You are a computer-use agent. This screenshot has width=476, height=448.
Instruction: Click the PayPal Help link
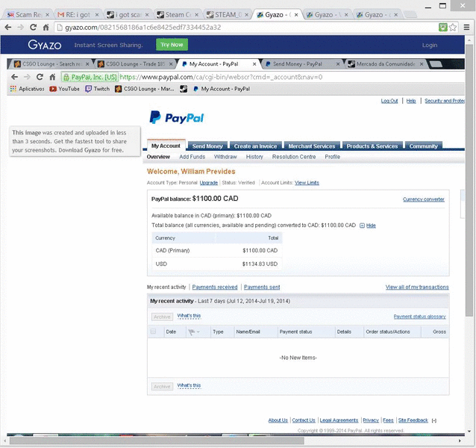(x=411, y=101)
